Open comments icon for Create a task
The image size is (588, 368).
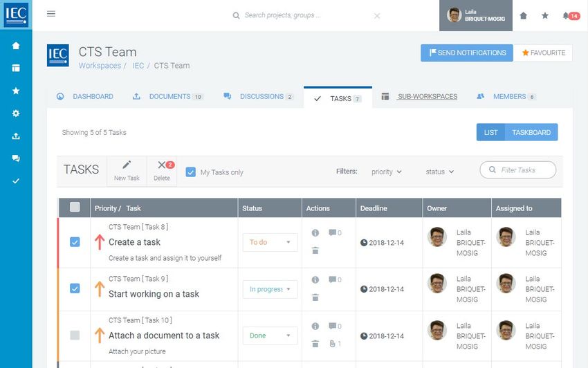[x=335, y=232]
